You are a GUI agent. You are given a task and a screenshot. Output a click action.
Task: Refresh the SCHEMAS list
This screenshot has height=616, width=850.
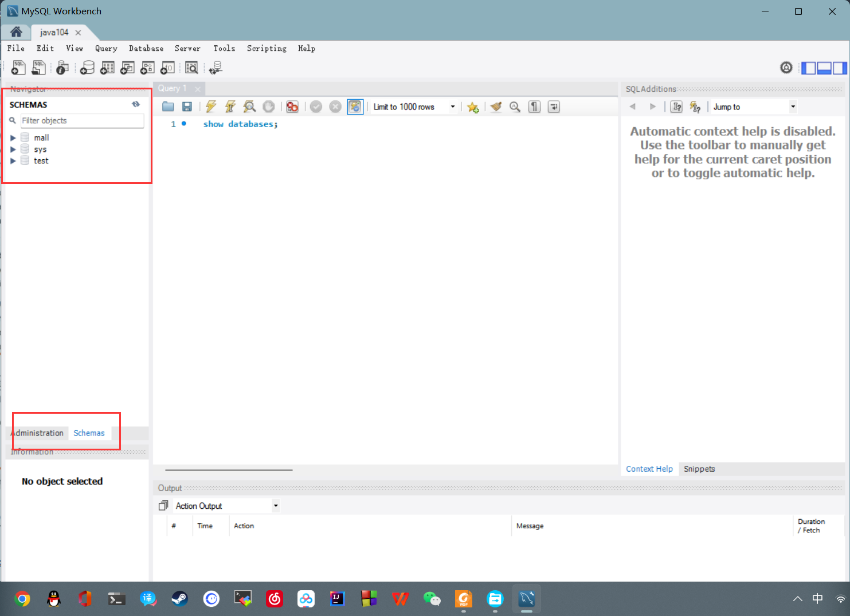tap(136, 104)
